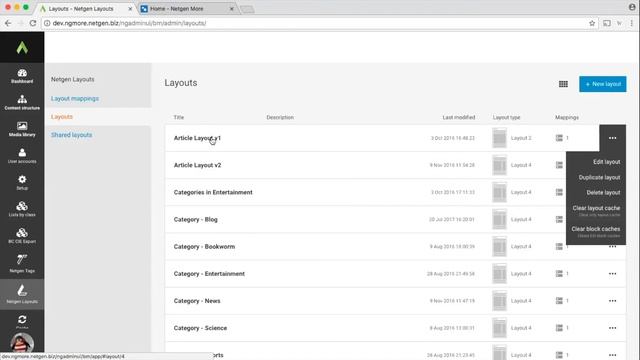Click browser back arrow

tap(8, 23)
